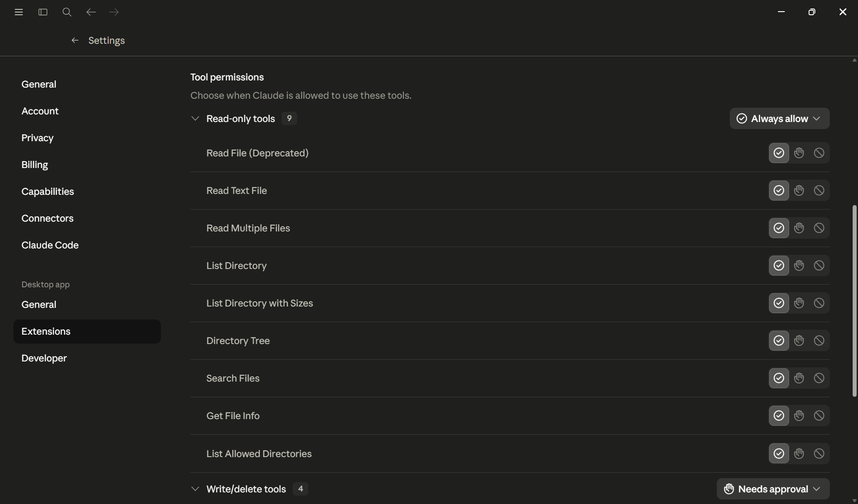
Task: Set Get File Info to needs approval
Action: [x=799, y=416]
